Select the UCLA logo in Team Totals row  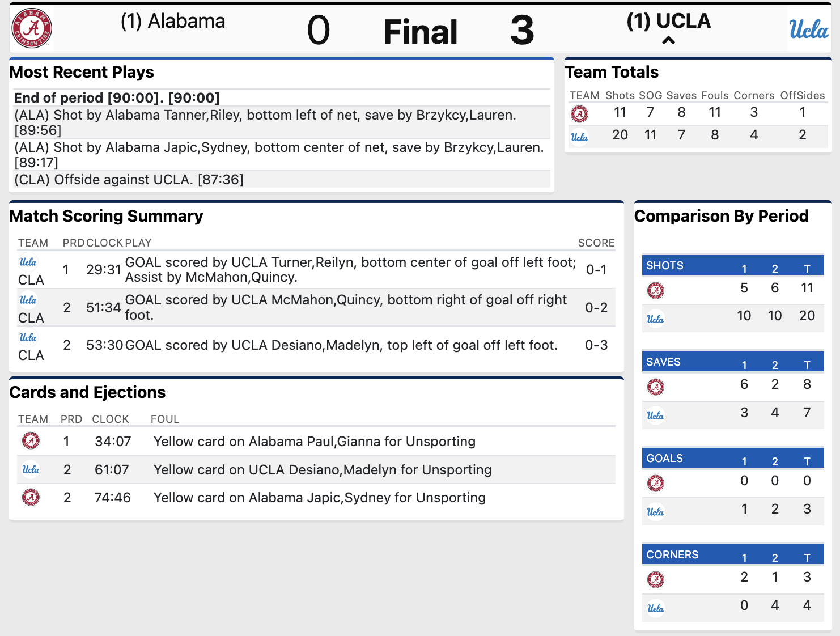pyautogui.click(x=579, y=136)
